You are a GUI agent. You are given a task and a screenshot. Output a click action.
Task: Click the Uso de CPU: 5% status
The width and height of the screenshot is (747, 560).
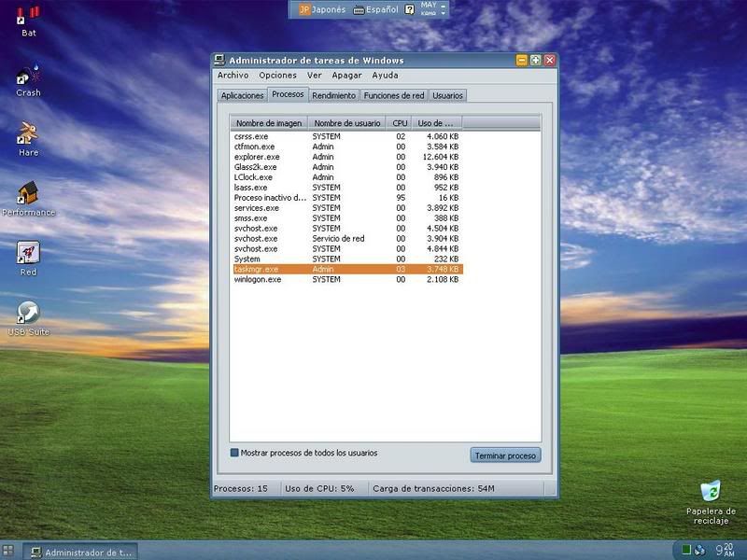[319, 488]
